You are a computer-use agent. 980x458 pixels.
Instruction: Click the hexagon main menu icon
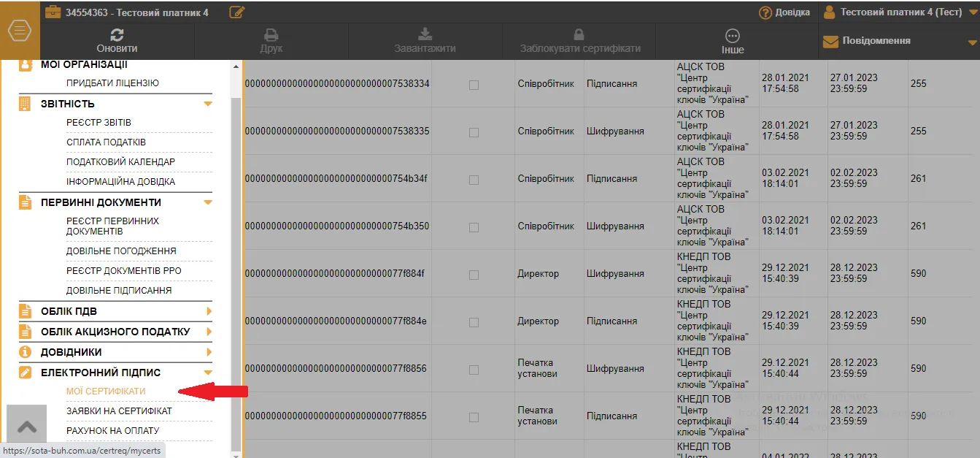20,31
